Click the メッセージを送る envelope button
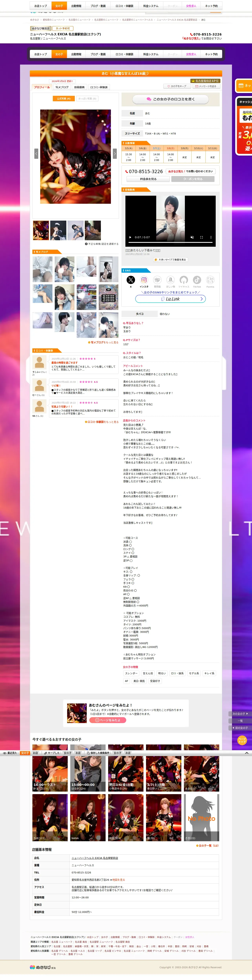 (206, 86)
